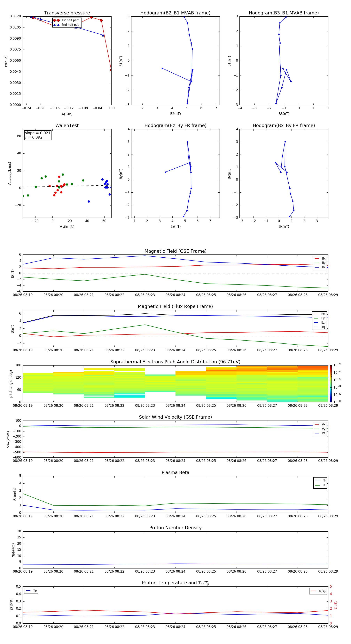Click the outlier point left of the B2_B1 hodogram curve
This screenshot has width=351, height=644.
click(162, 68)
